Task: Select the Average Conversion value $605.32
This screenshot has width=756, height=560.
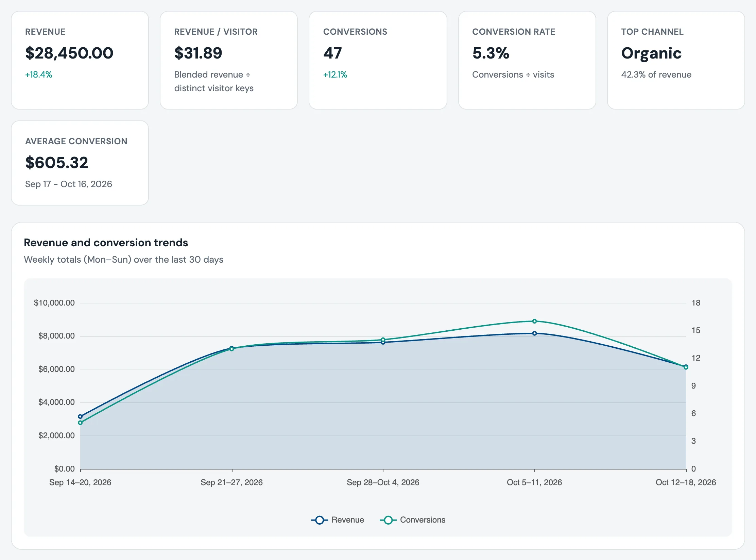Action: coord(57,163)
